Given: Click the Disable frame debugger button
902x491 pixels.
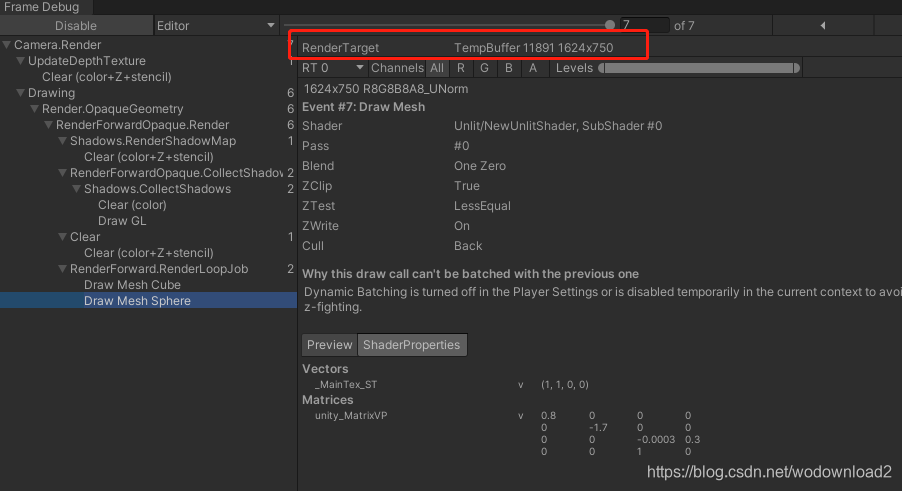Looking at the screenshot, I should pyautogui.click(x=76, y=26).
